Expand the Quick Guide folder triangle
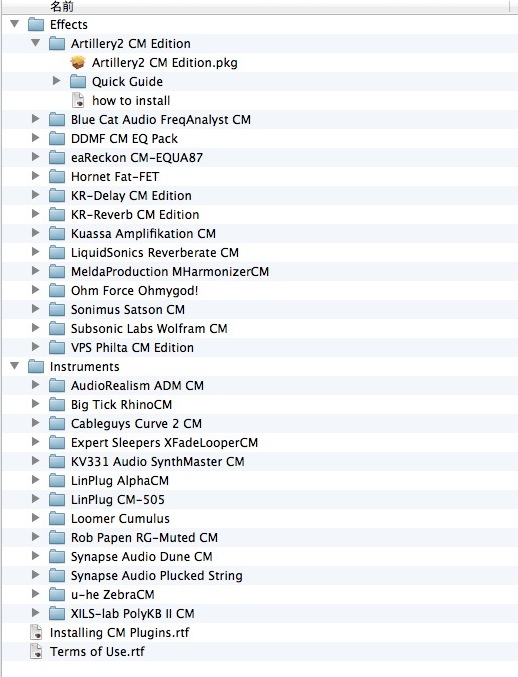Screen dimensions: 518x677 (56, 81)
